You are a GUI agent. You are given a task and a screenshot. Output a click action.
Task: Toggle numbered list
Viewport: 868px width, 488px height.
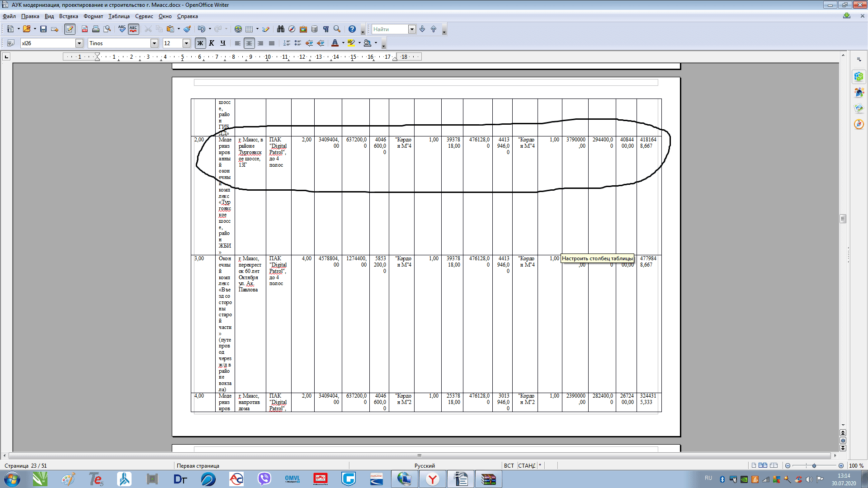tap(287, 43)
